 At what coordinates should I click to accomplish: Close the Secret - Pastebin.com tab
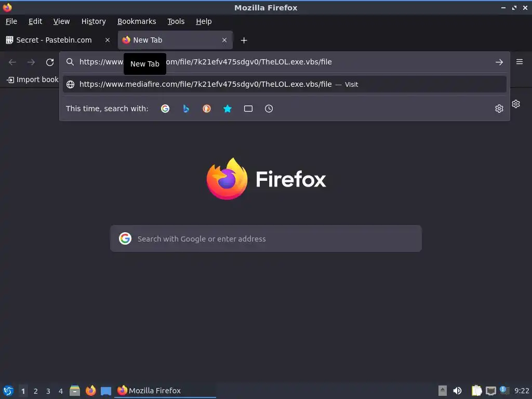pos(108,40)
